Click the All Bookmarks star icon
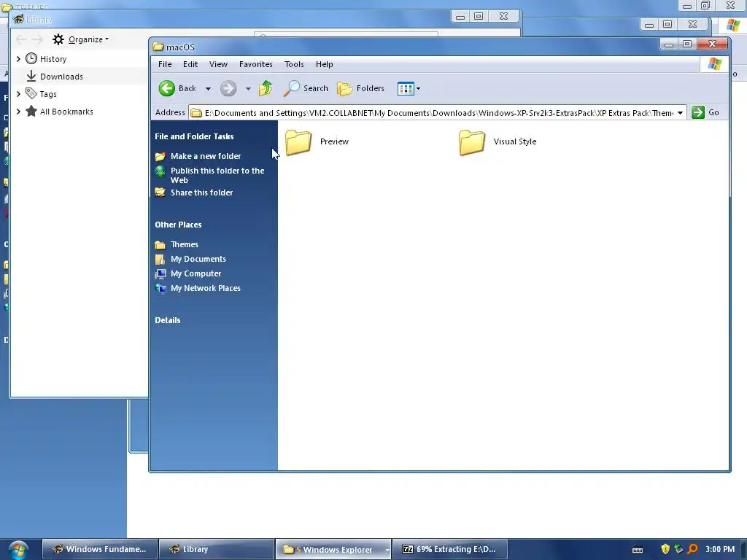747x560 pixels. [x=31, y=112]
